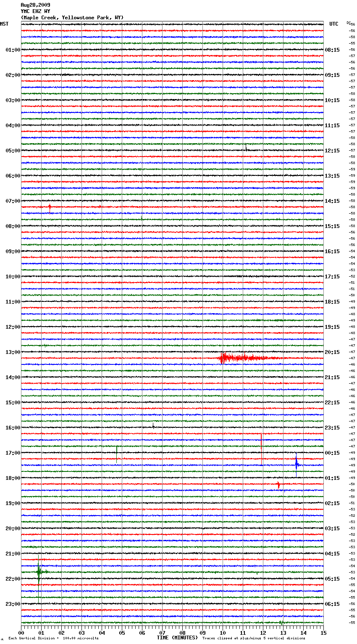This screenshot has width=357, height=644.
Task: Select the 17:00 MST time label
Action: (13, 453)
